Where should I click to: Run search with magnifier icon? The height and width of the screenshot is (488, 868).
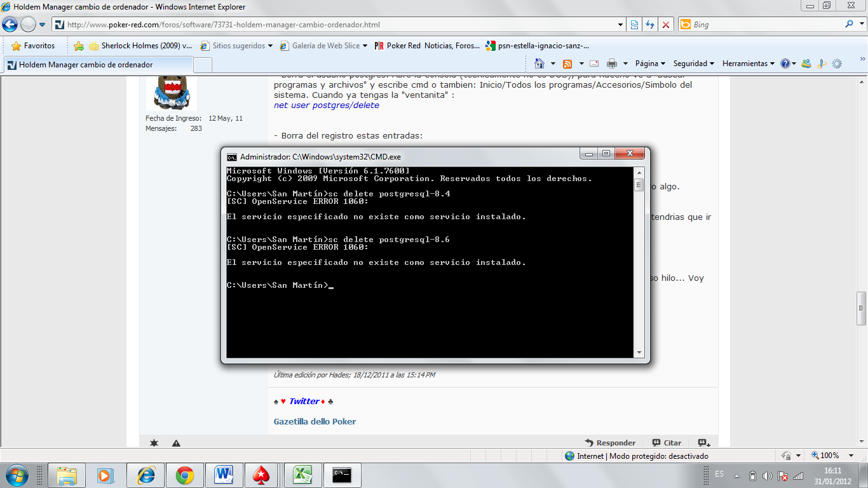coord(850,24)
